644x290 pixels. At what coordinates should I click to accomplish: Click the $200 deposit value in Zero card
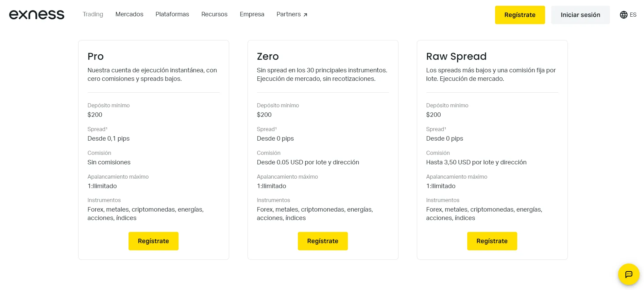264,115
